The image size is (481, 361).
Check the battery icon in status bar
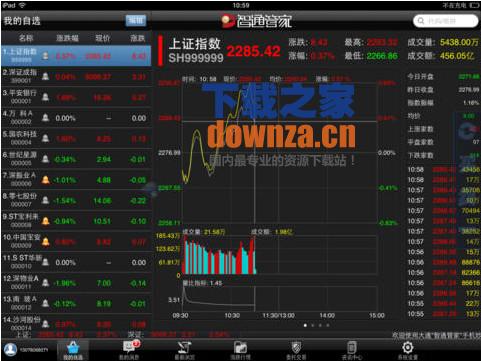(474, 5)
